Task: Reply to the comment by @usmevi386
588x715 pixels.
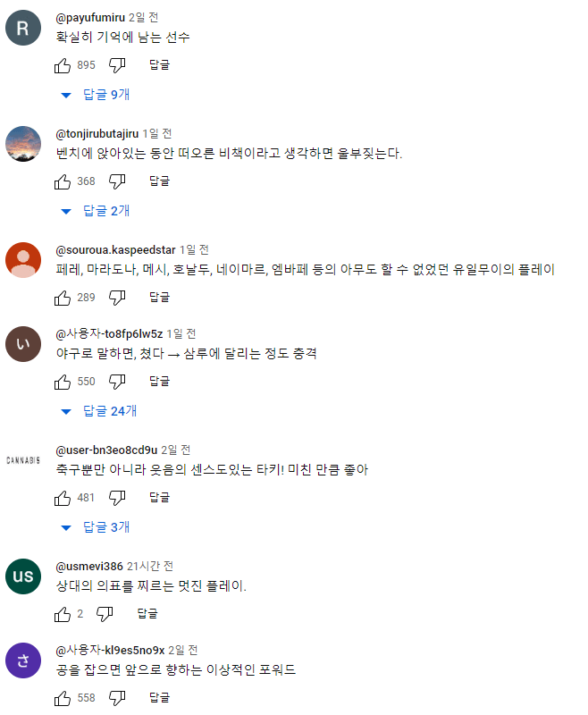Action: click(x=147, y=614)
